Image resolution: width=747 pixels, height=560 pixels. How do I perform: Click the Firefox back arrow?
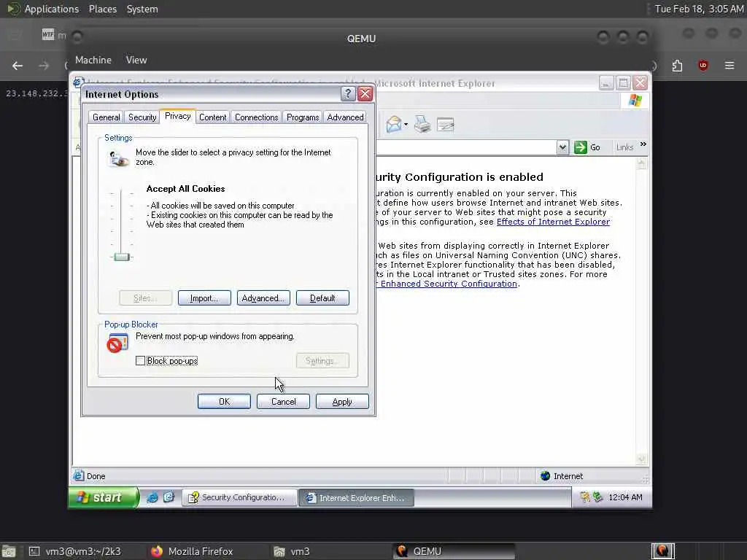tap(18, 66)
